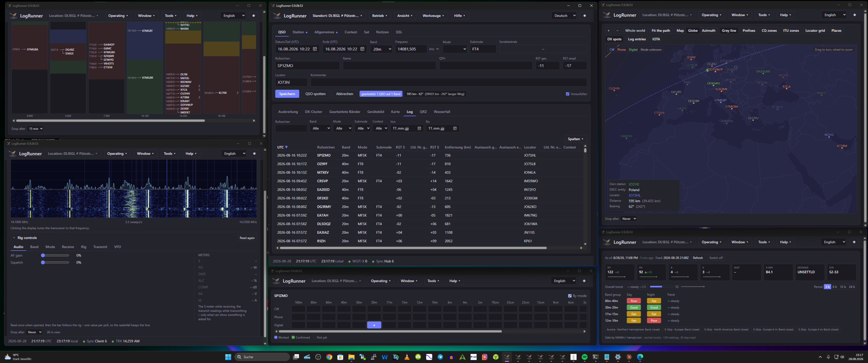Open the Band dropdown showing 20m
This screenshot has height=363, width=868.
pos(382,49)
